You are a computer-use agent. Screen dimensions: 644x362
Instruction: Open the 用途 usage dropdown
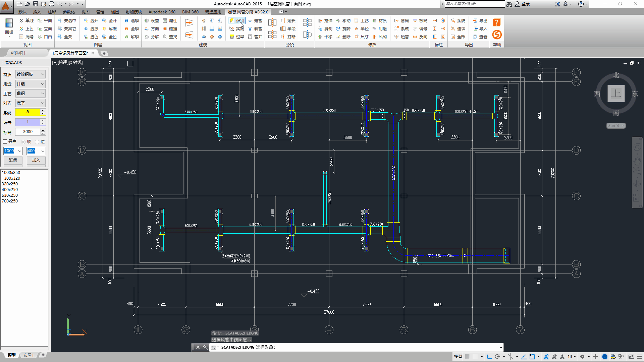pyautogui.click(x=43, y=84)
